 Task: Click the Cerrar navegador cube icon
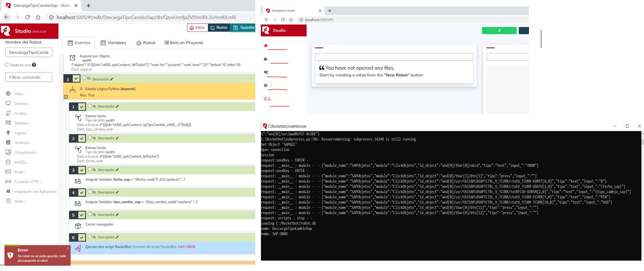tap(78, 226)
